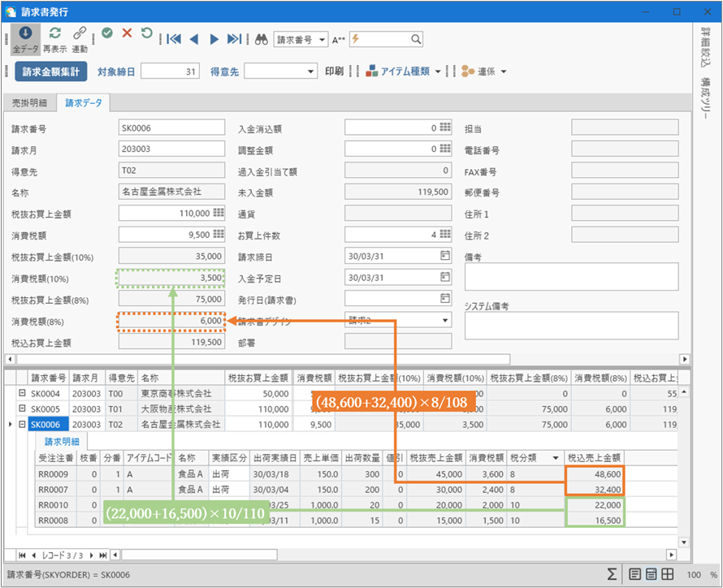Click the 連動 link icon
The image size is (723, 588).
point(80,33)
